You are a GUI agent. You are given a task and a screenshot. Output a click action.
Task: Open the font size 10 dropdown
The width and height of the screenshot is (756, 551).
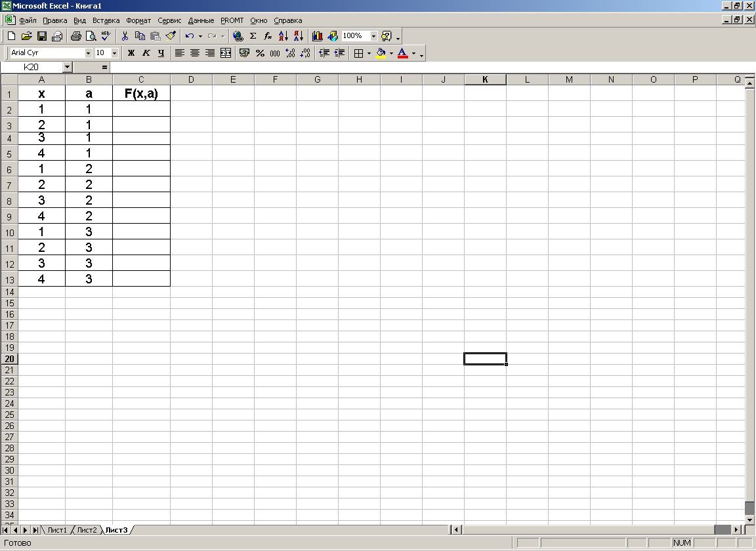(x=115, y=53)
